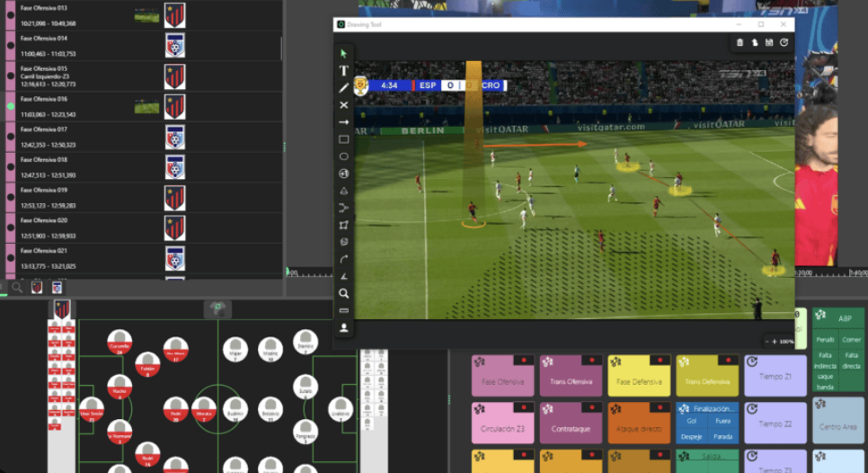Click the Trans Ofensiva tag button
This screenshot has width=868, height=473.
(571, 376)
